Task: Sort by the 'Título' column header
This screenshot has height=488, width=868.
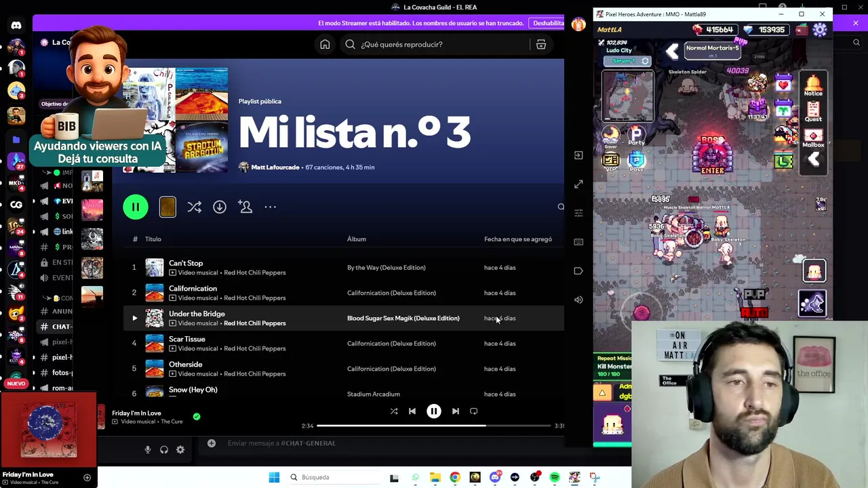Action: (153, 239)
